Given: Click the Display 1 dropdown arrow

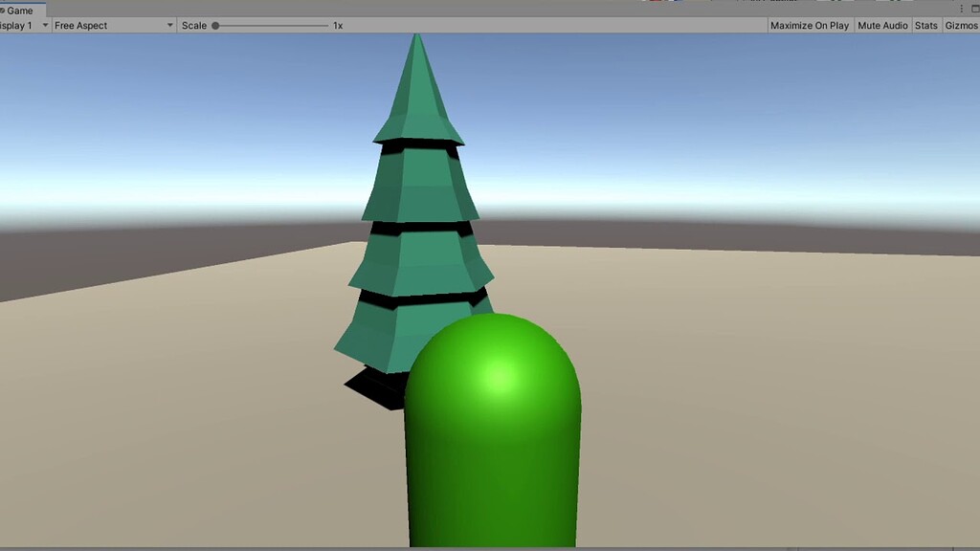Looking at the screenshot, I should (45, 25).
